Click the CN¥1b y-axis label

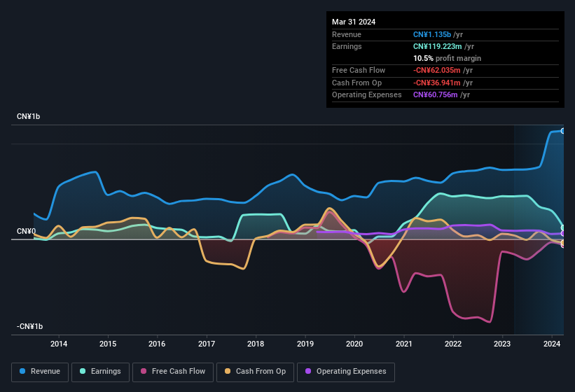click(29, 116)
